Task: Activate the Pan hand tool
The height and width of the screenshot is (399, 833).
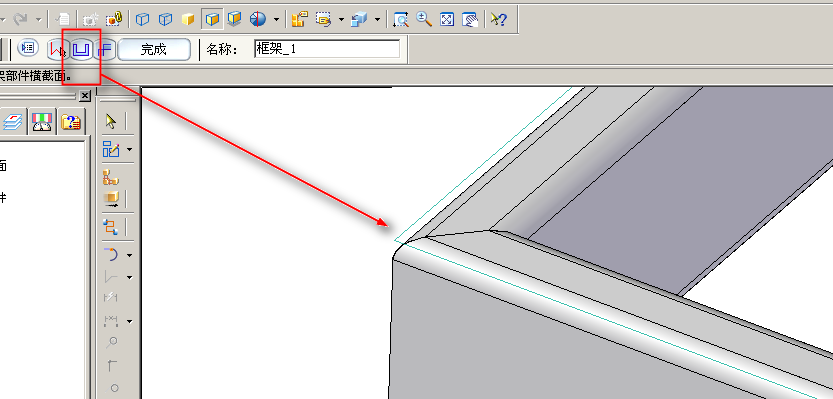Action: tap(470, 20)
